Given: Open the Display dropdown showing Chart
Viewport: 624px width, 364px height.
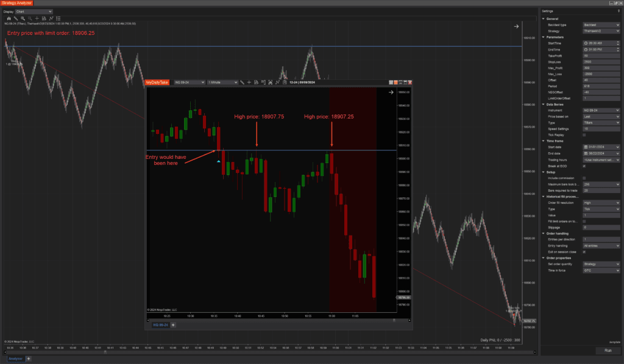Looking at the screenshot, I should click(x=34, y=12).
